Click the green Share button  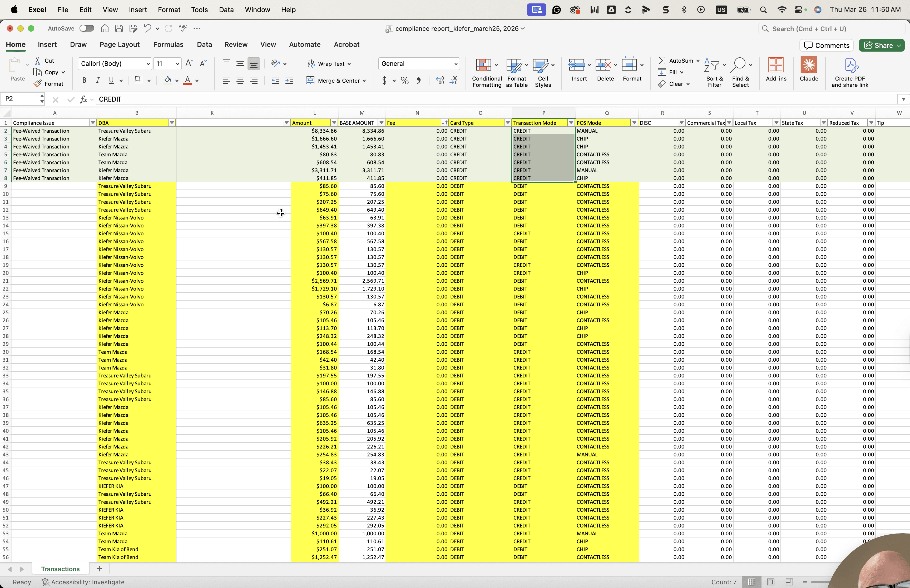[881, 46]
